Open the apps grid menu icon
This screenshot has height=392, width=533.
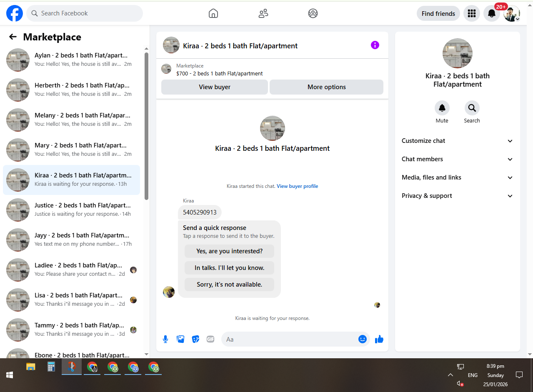472,13
